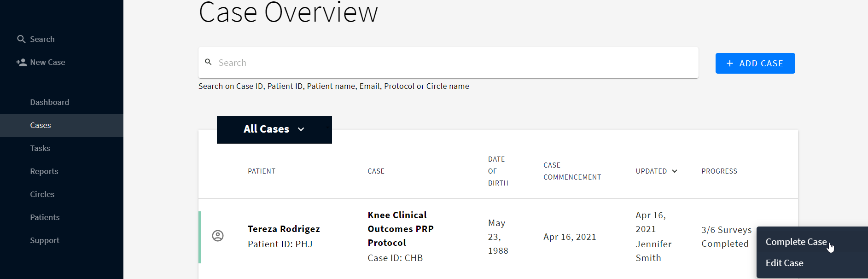Sort by the Patient column header
The image size is (868, 279).
(262, 171)
